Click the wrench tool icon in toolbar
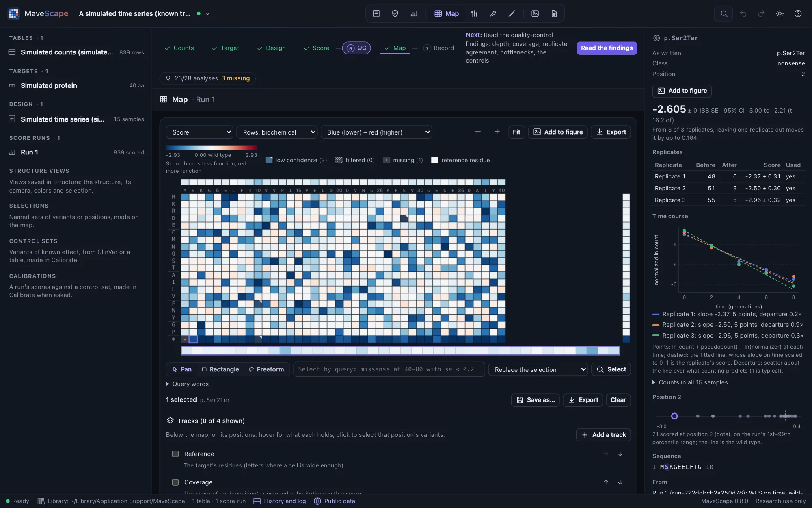The height and width of the screenshot is (508, 812). click(493, 13)
